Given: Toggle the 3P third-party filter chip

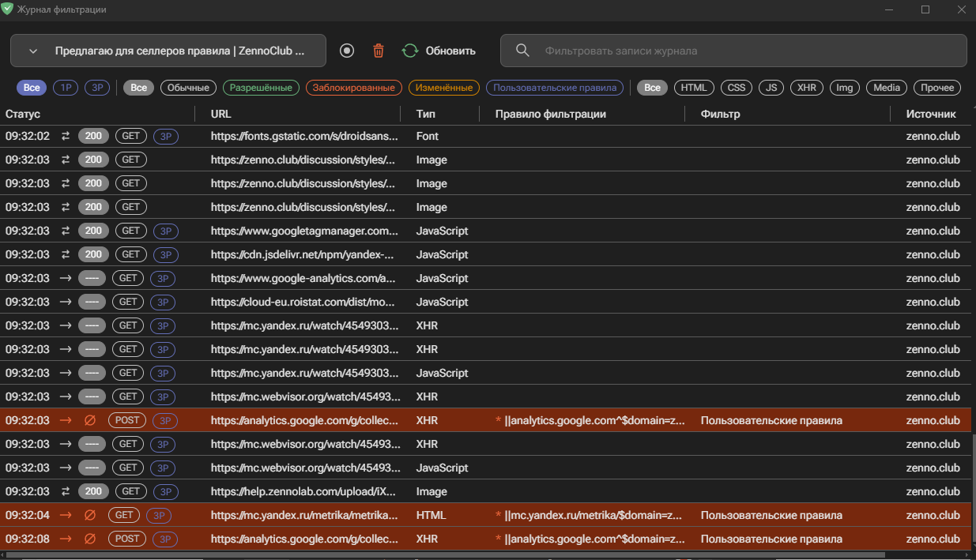Looking at the screenshot, I should click(97, 88).
